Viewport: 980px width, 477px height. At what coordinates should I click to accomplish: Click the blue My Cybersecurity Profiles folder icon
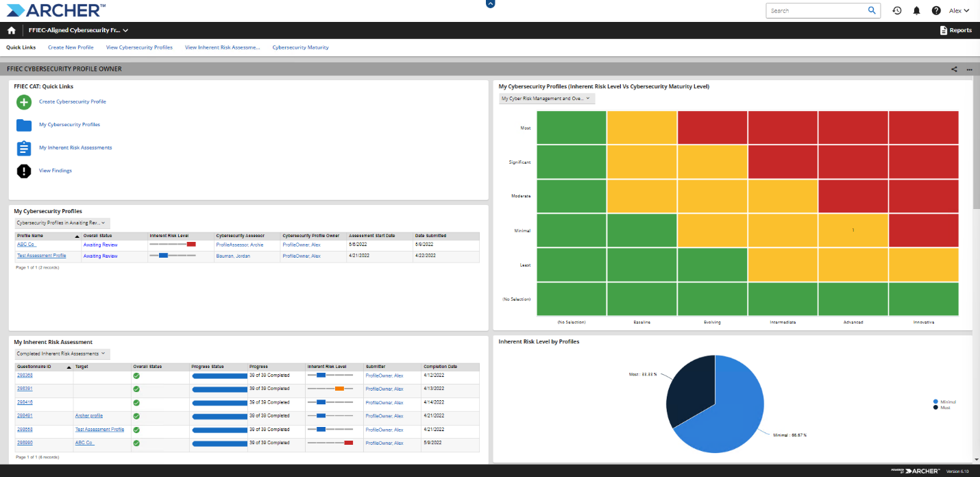pos(24,125)
